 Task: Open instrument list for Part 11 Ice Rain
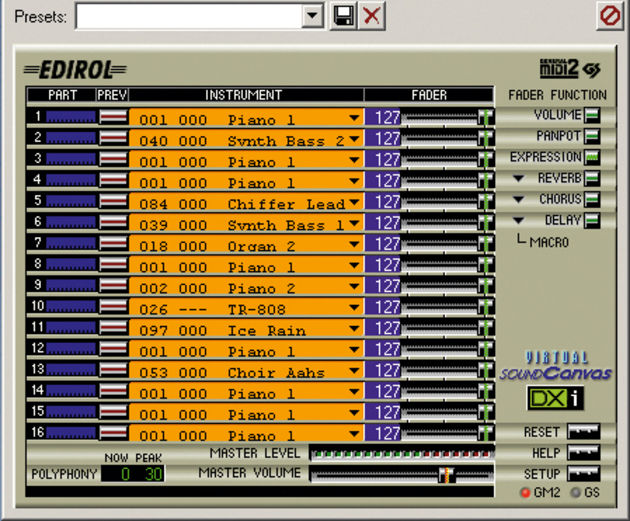click(354, 328)
